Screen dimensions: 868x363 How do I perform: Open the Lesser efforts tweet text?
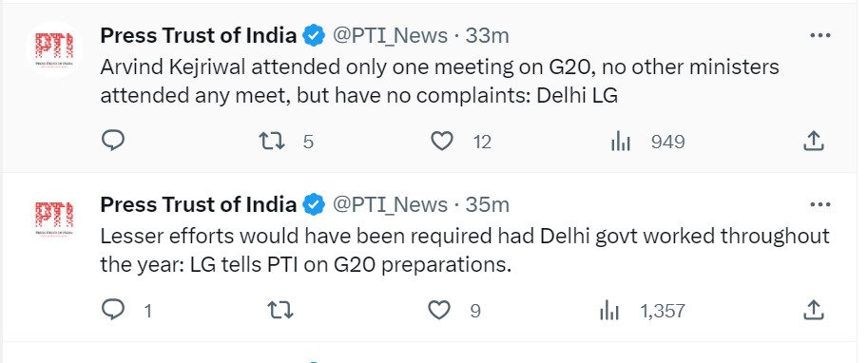(x=465, y=250)
